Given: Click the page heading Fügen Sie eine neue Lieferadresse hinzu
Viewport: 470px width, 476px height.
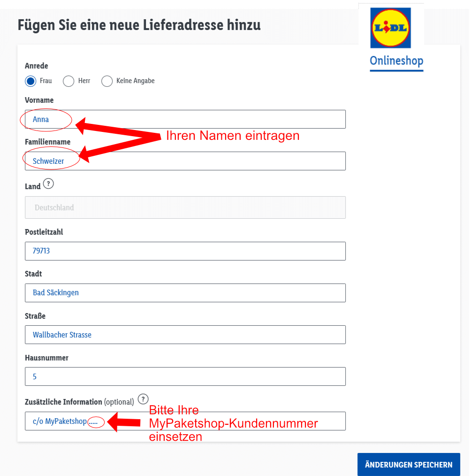Looking at the screenshot, I should 139,25.
